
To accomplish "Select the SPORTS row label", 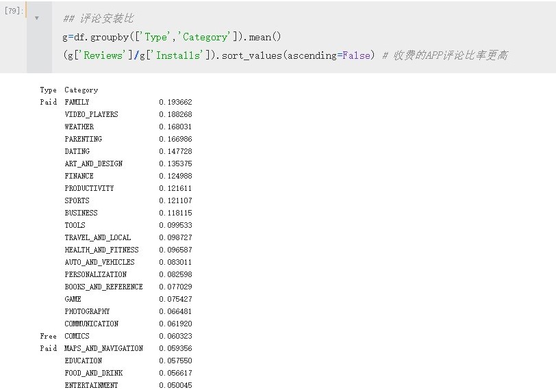I will 77,200.
